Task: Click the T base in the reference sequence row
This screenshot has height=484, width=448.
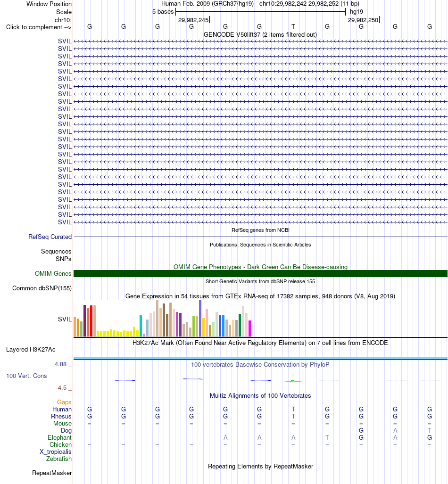Action: pyautogui.click(x=293, y=26)
